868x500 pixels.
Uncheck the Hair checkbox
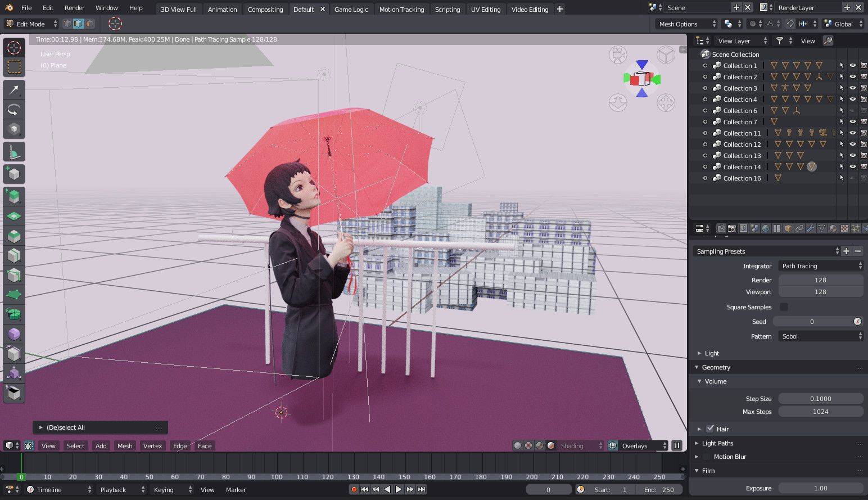(710, 429)
